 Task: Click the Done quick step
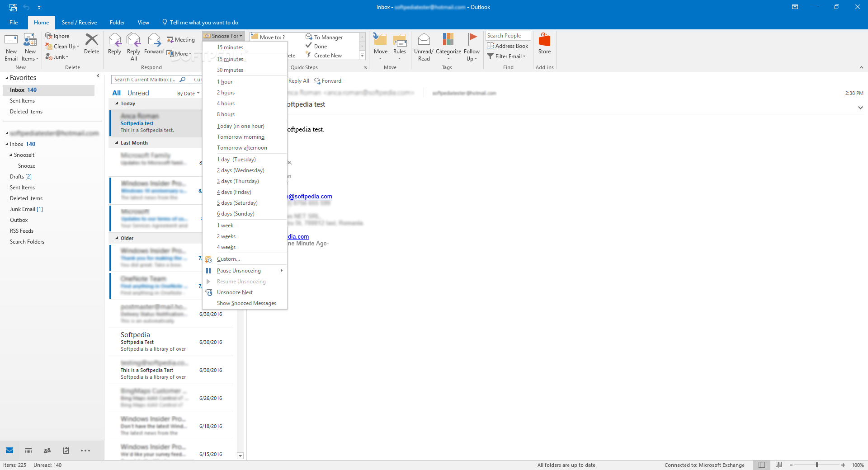point(316,46)
